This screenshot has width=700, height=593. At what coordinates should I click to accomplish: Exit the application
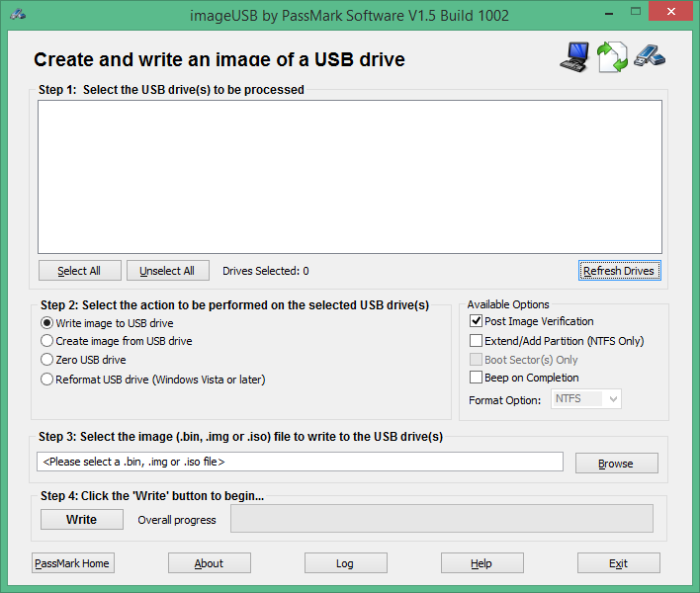coord(619,563)
